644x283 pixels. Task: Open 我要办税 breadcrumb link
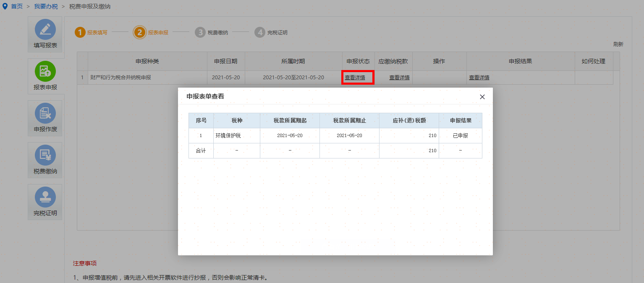pos(46,7)
